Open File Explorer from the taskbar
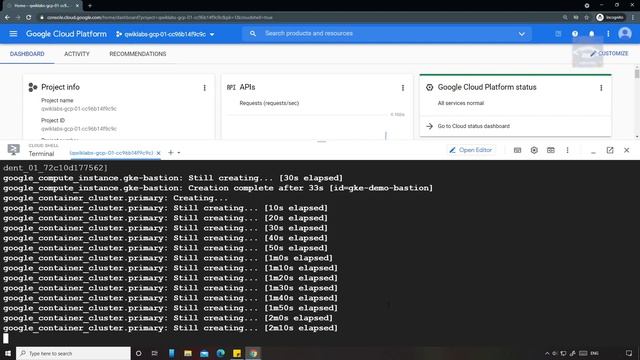This screenshot has width=640, height=360. point(188,353)
